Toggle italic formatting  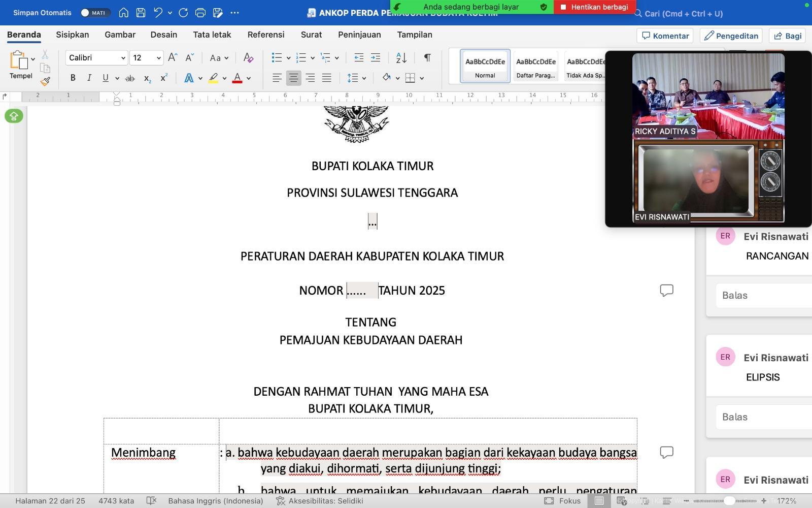tap(89, 78)
